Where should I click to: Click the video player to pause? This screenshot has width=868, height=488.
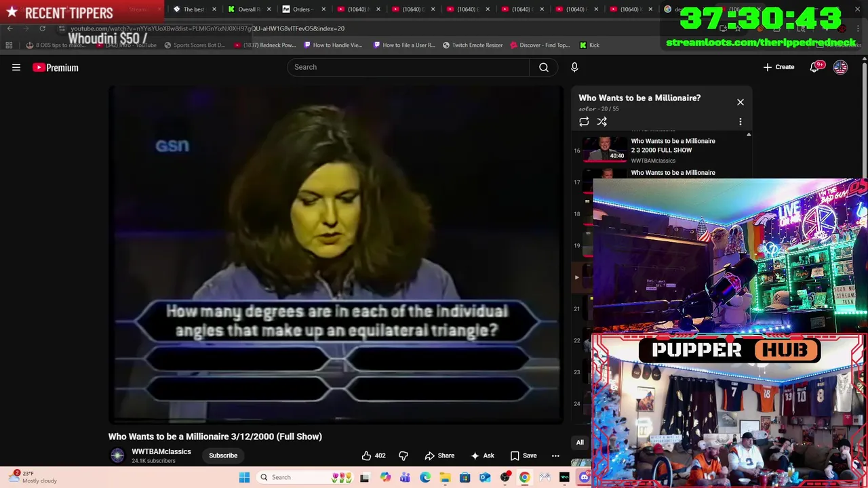(336, 254)
